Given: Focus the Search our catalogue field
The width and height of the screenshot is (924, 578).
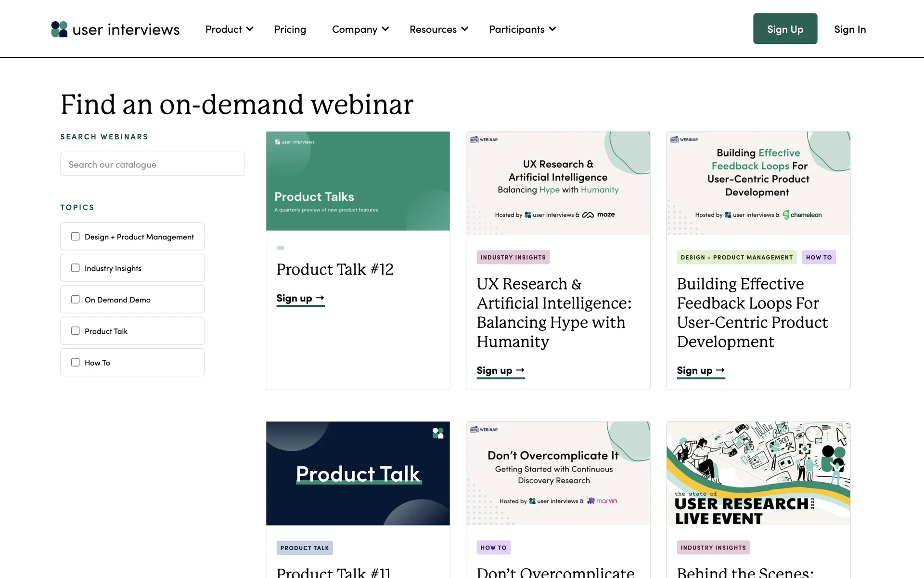Looking at the screenshot, I should (153, 164).
